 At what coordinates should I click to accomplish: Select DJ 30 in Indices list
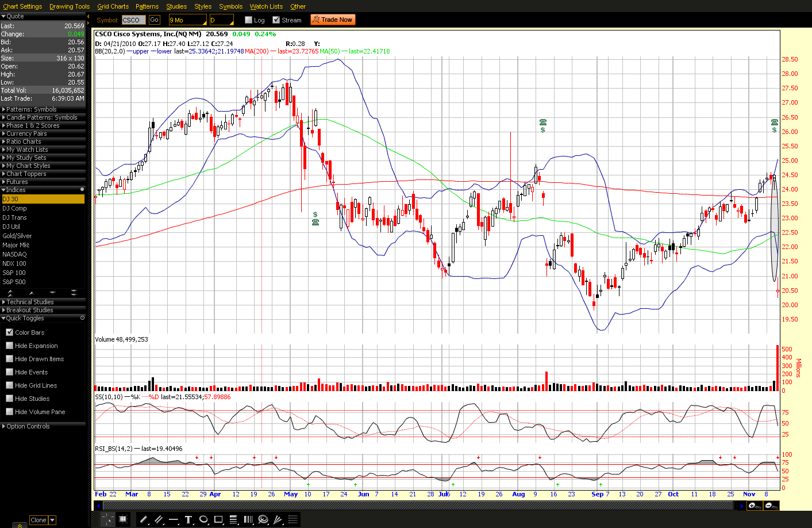coord(43,199)
